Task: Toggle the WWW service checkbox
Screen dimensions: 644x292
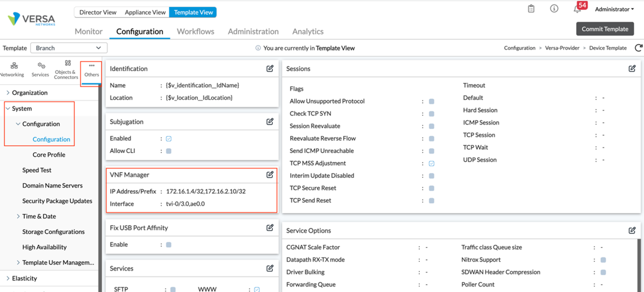Action: click(257, 289)
